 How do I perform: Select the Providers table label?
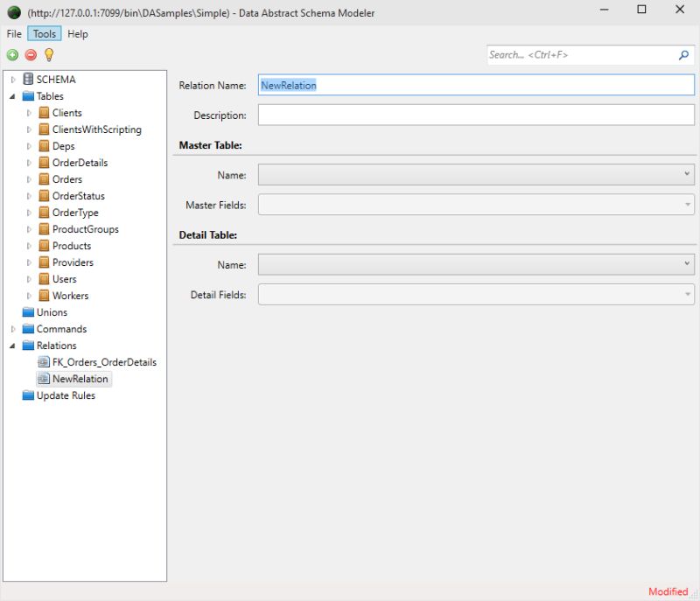pyautogui.click(x=73, y=262)
